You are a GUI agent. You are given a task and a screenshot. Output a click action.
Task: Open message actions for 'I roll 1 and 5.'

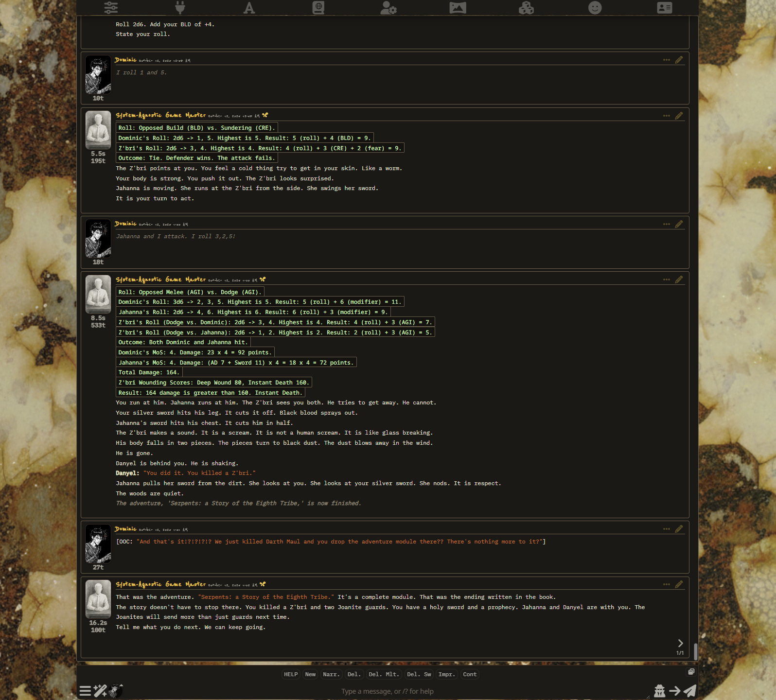[x=667, y=60]
